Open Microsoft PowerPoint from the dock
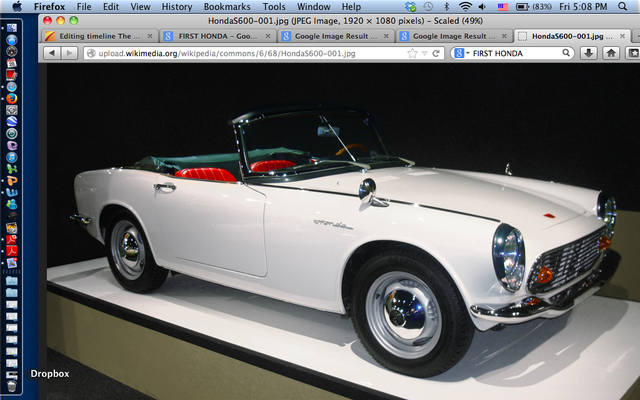The height and width of the screenshot is (400, 640). point(11,180)
